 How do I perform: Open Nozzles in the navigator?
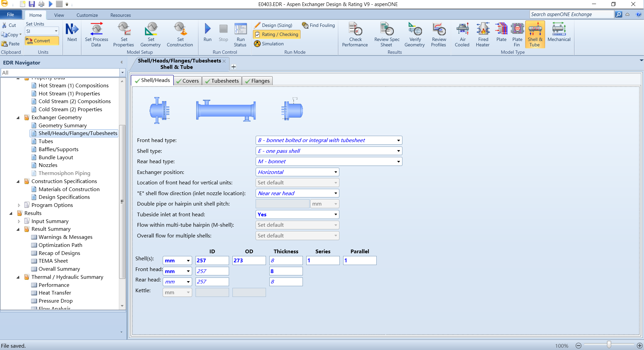coord(48,165)
